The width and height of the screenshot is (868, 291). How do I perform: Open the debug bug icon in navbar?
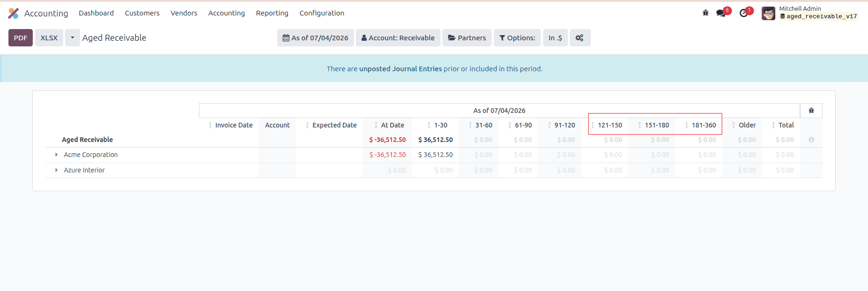click(706, 13)
